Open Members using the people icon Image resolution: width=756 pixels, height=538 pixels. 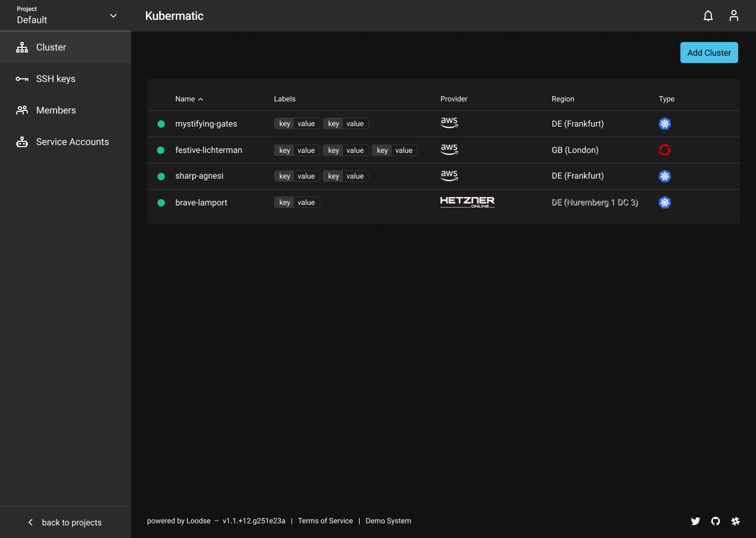click(22, 110)
